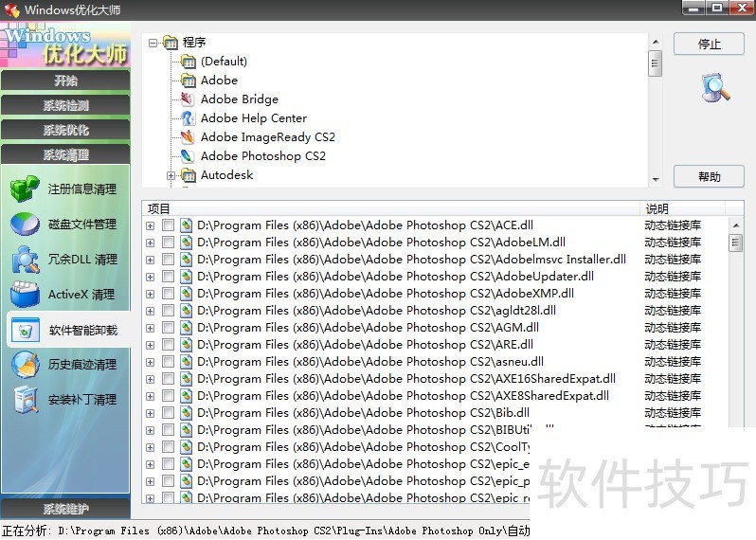Expand the Autodesk tree node
The width and height of the screenshot is (756, 540).
pos(171,175)
